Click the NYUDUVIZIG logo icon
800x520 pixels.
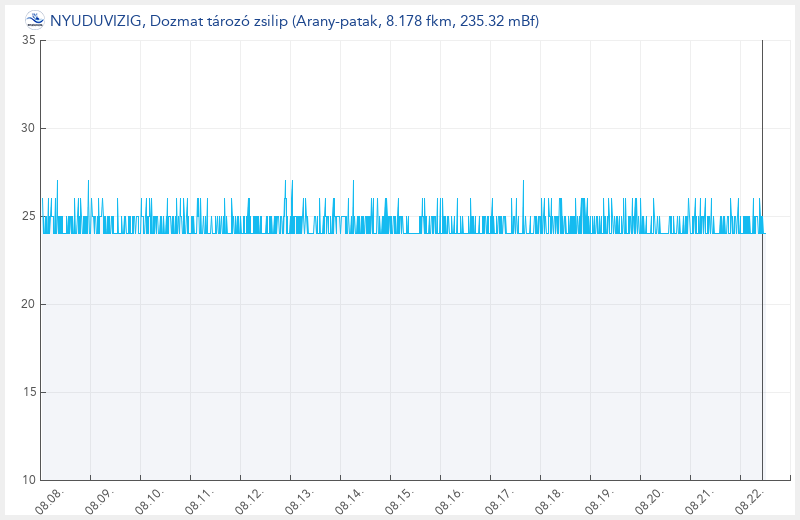pos(35,20)
